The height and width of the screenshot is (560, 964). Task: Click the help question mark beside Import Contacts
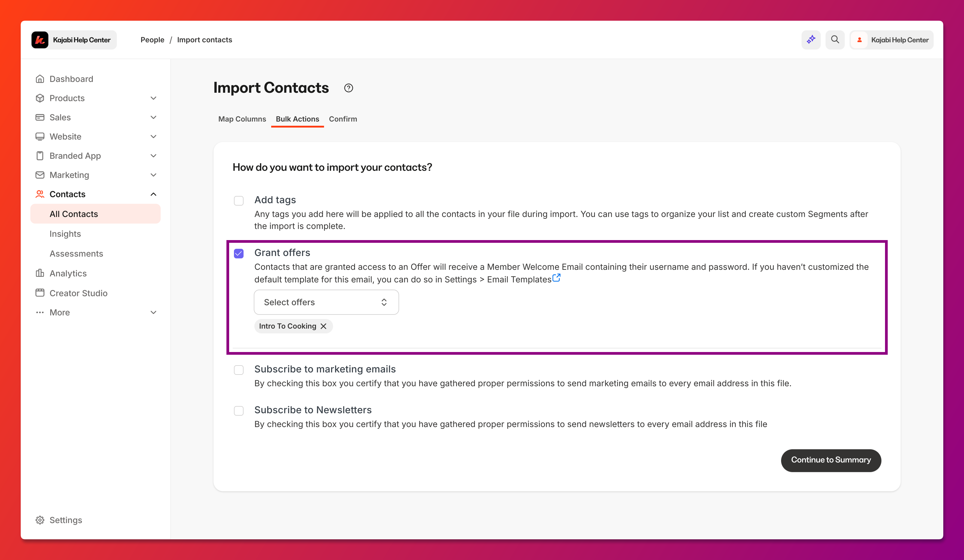pos(348,88)
